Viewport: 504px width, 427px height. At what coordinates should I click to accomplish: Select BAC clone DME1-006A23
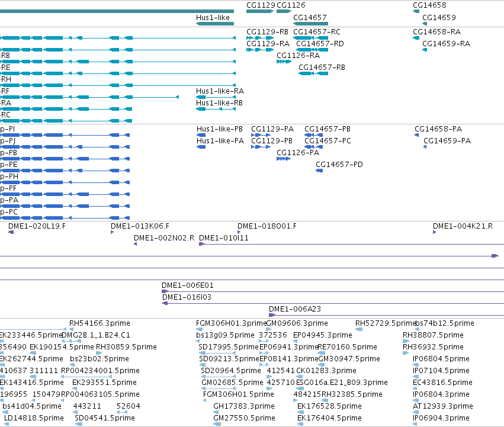(x=295, y=309)
